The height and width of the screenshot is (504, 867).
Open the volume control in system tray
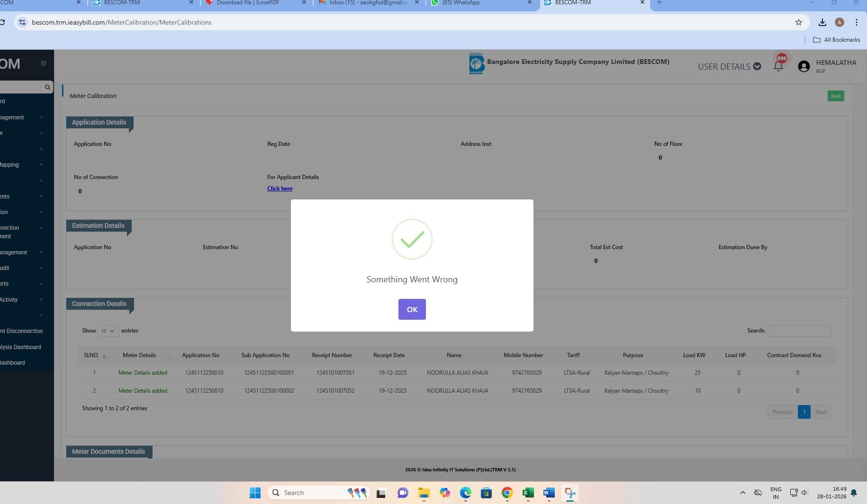point(804,493)
